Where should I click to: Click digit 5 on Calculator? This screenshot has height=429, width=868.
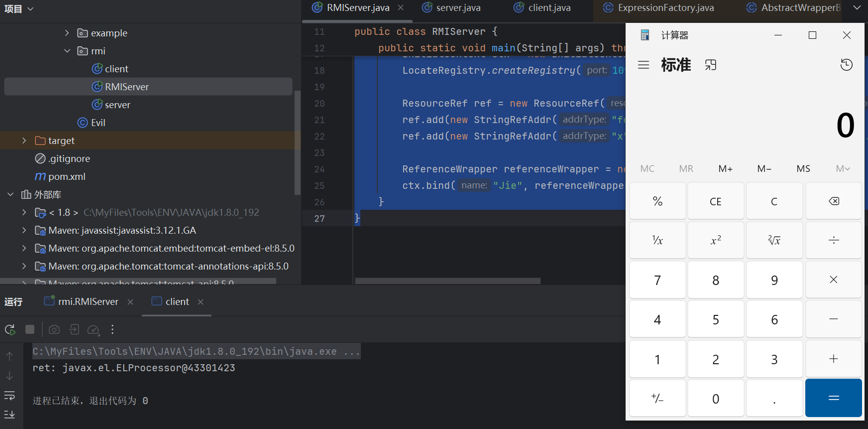click(x=716, y=319)
